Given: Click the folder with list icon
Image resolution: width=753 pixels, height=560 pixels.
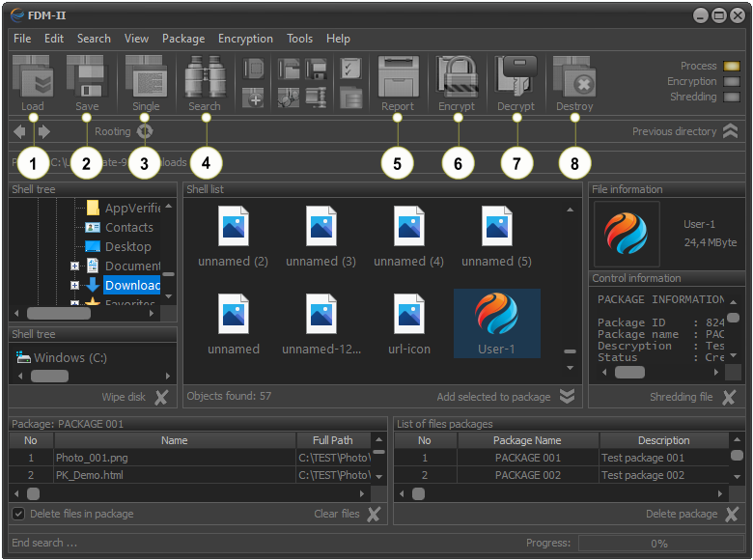Looking at the screenshot, I should (x=351, y=98).
